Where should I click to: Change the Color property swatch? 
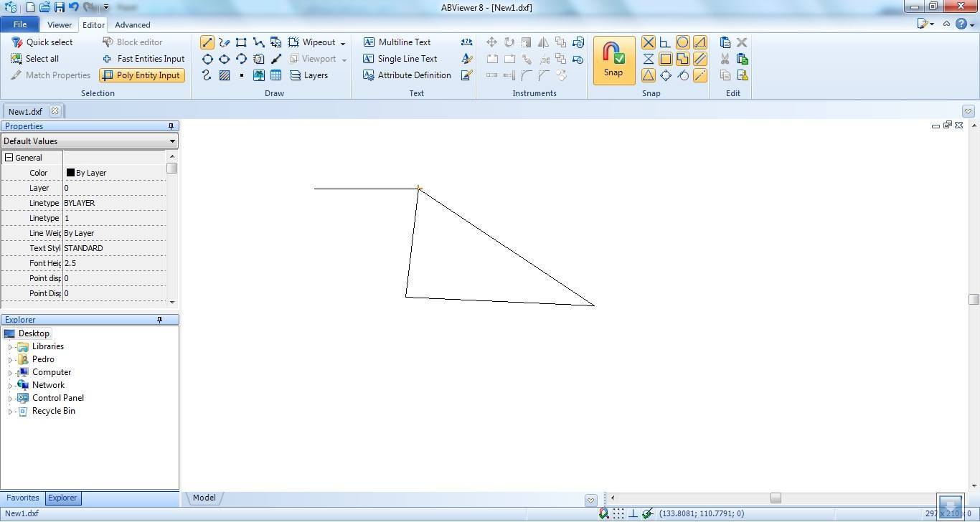(71, 172)
